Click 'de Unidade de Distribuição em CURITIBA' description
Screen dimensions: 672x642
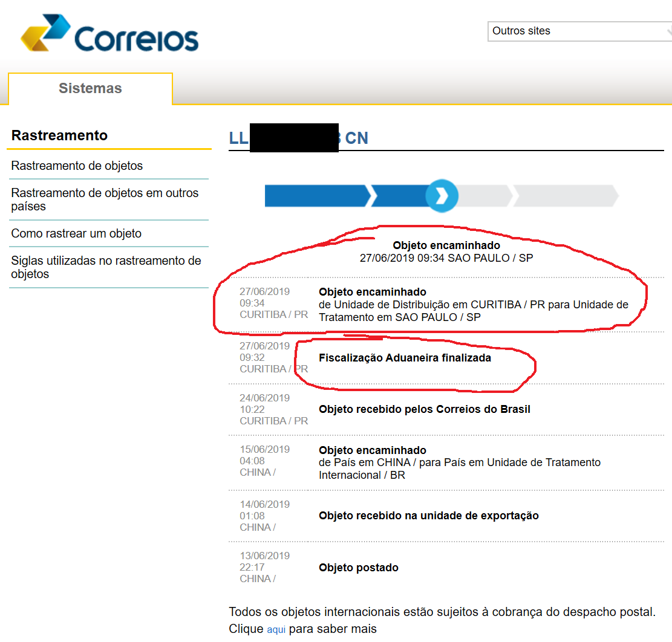pos(474,311)
